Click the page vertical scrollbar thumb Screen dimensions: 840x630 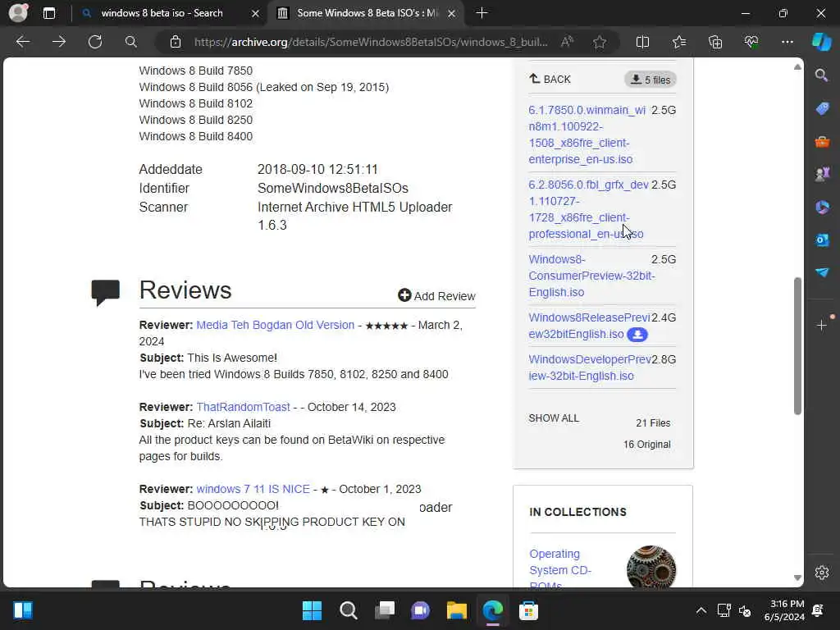[797, 346]
